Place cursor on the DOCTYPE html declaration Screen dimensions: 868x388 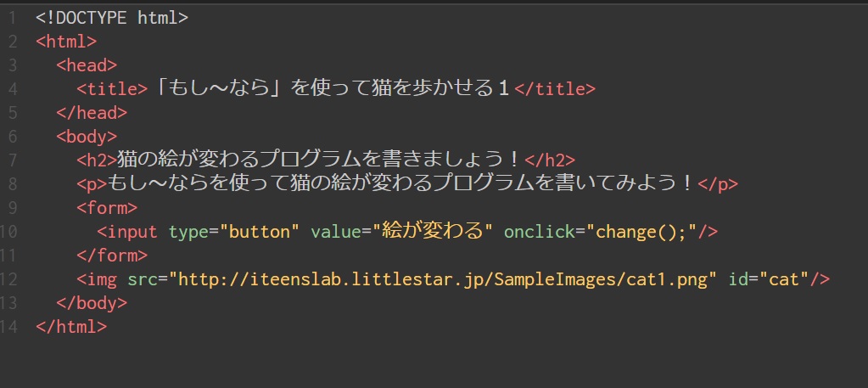point(112,17)
